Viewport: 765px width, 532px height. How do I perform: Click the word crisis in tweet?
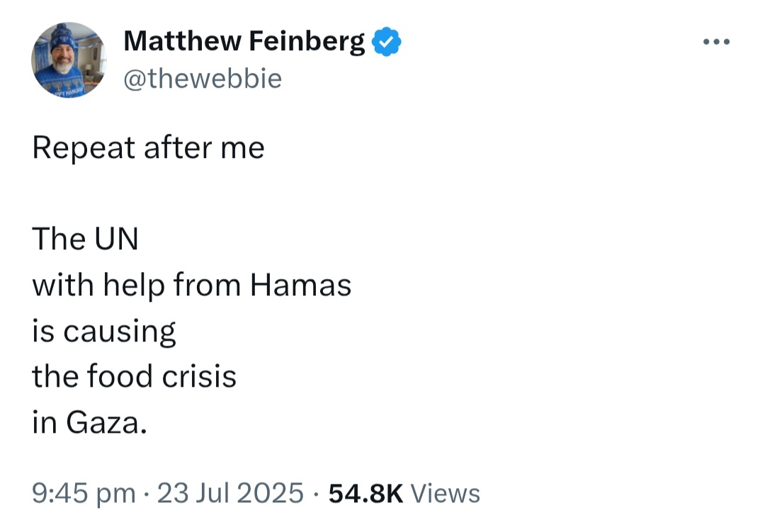point(199,377)
